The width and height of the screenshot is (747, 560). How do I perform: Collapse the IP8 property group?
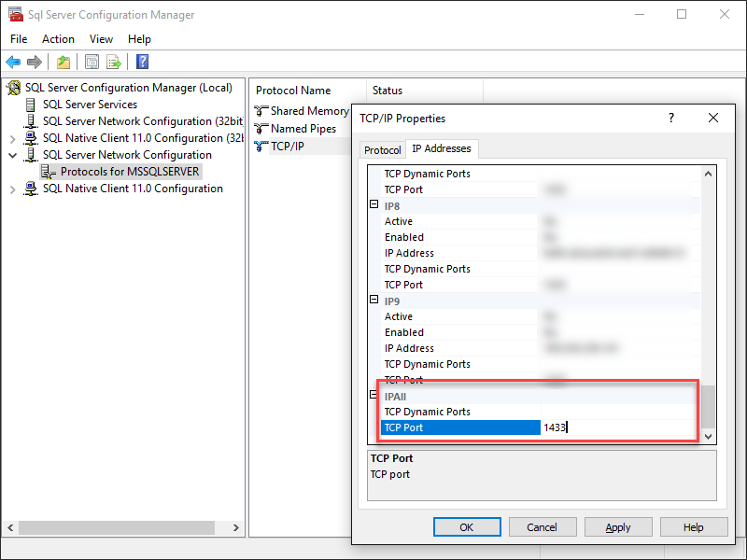374,204
